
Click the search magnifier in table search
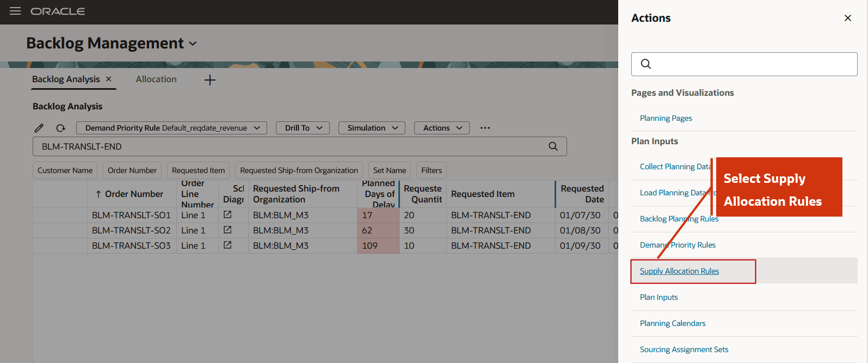pos(553,146)
